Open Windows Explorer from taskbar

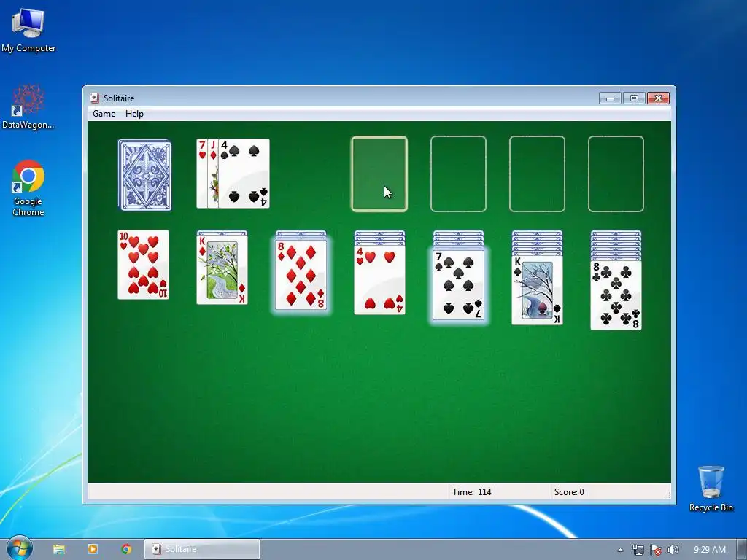pyautogui.click(x=58, y=549)
